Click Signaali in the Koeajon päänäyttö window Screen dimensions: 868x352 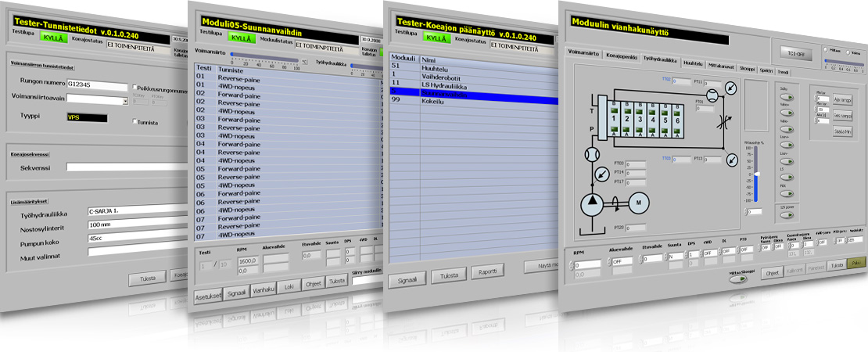click(x=406, y=279)
